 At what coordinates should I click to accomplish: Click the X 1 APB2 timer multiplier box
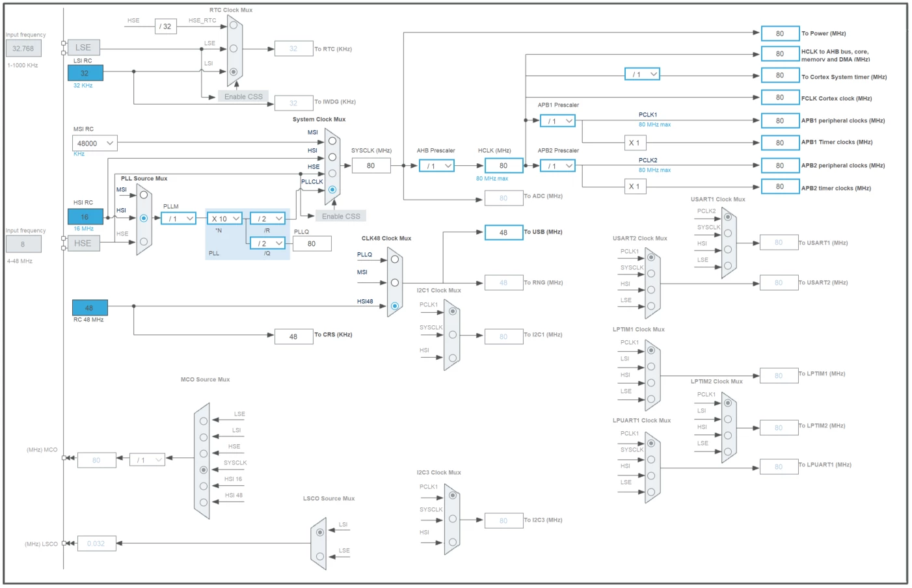coord(635,187)
